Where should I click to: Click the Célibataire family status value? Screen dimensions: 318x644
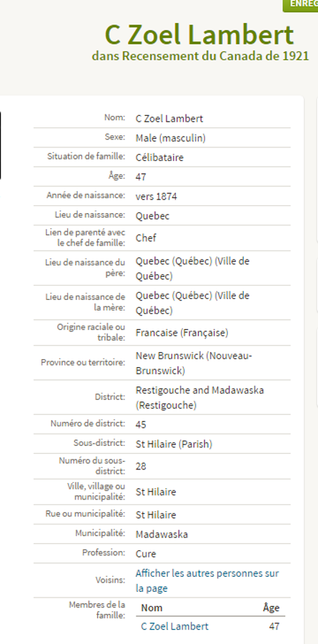tap(159, 157)
